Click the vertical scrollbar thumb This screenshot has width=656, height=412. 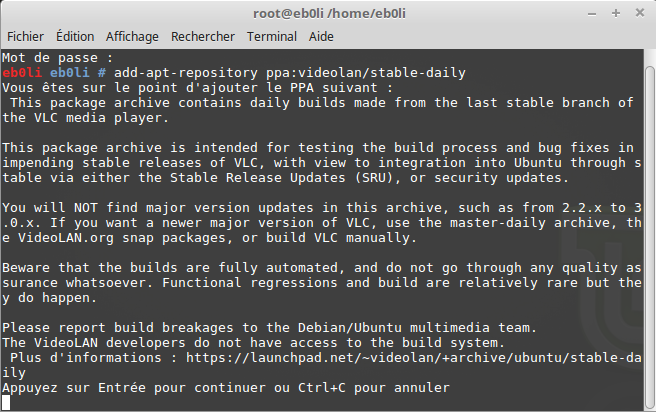point(650,236)
